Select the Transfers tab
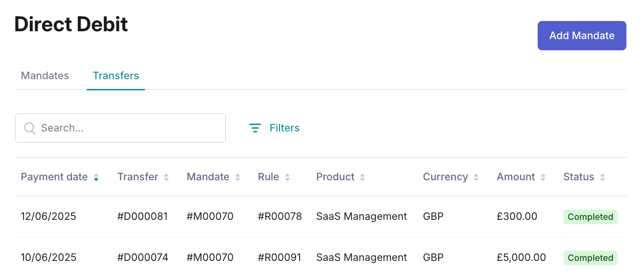The image size is (644, 278). tap(116, 76)
